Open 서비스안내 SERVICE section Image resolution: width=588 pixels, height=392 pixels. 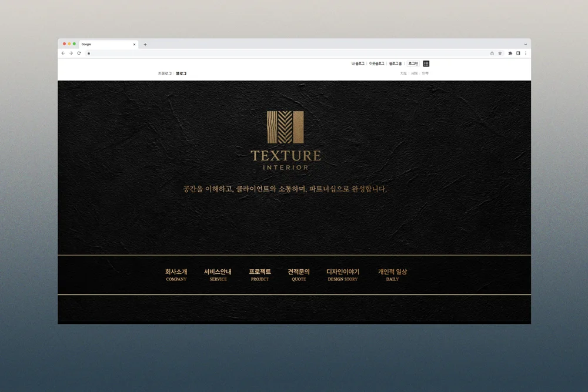[x=218, y=275]
